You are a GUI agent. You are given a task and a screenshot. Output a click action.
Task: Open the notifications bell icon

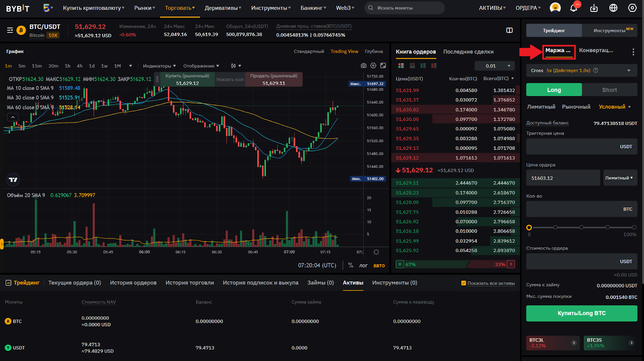coord(574,8)
